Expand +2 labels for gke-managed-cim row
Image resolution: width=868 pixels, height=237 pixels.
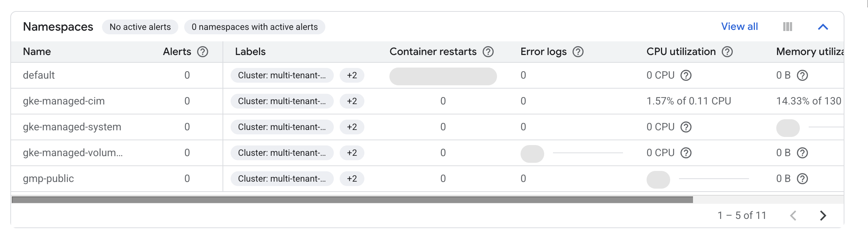pyautogui.click(x=352, y=101)
